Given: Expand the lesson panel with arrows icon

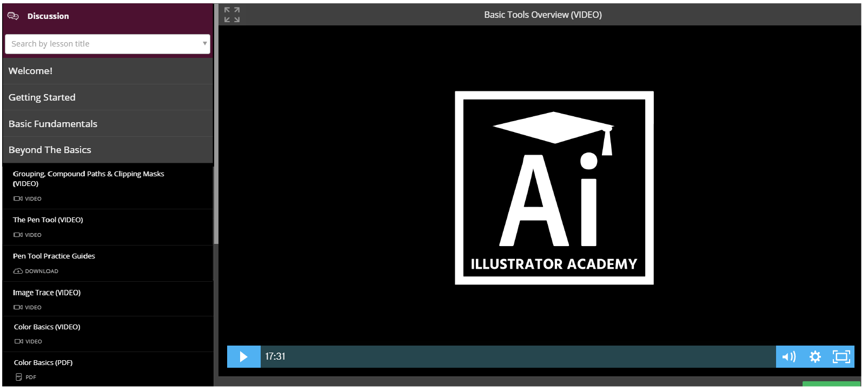Looking at the screenshot, I should (232, 15).
